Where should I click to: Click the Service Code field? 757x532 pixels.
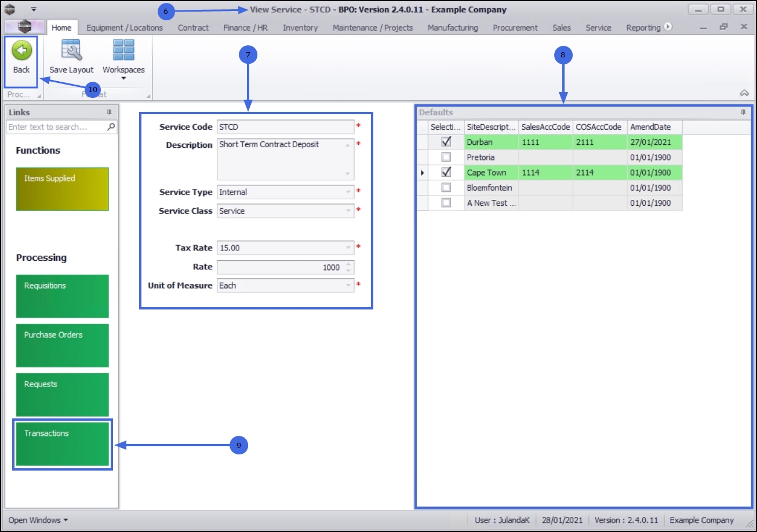point(285,127)
